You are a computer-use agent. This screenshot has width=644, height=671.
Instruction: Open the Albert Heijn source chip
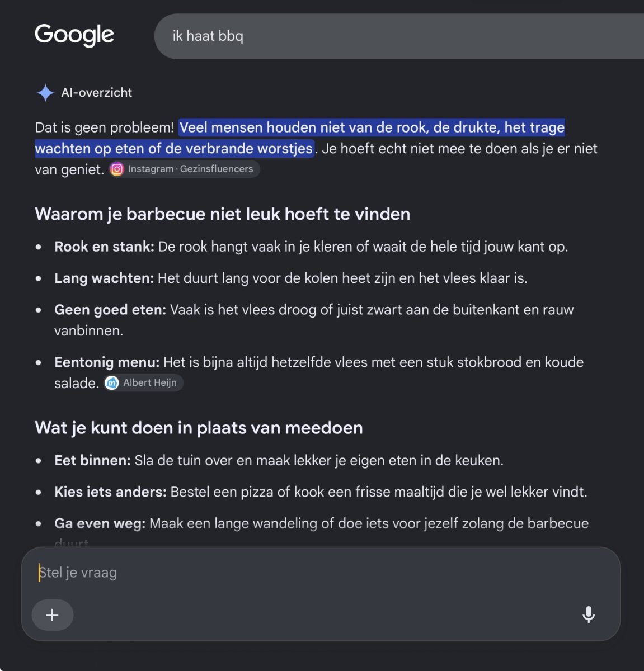pos(144,383)
